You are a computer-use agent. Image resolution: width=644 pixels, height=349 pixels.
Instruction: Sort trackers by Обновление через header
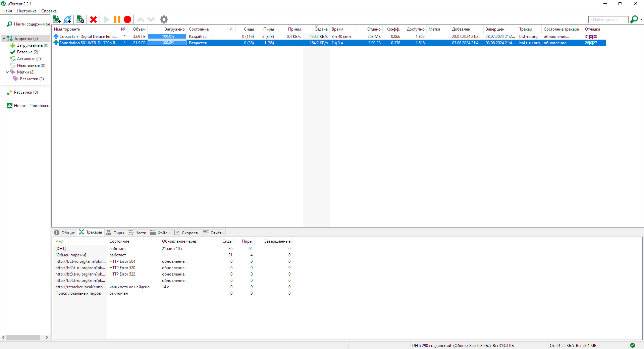tap(187, 241)
